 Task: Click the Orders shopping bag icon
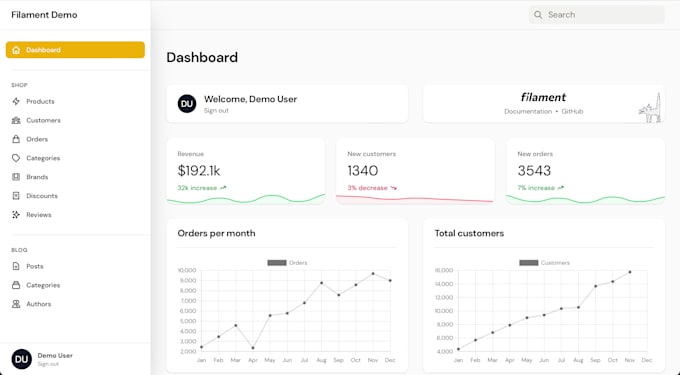tap(16, 139)
